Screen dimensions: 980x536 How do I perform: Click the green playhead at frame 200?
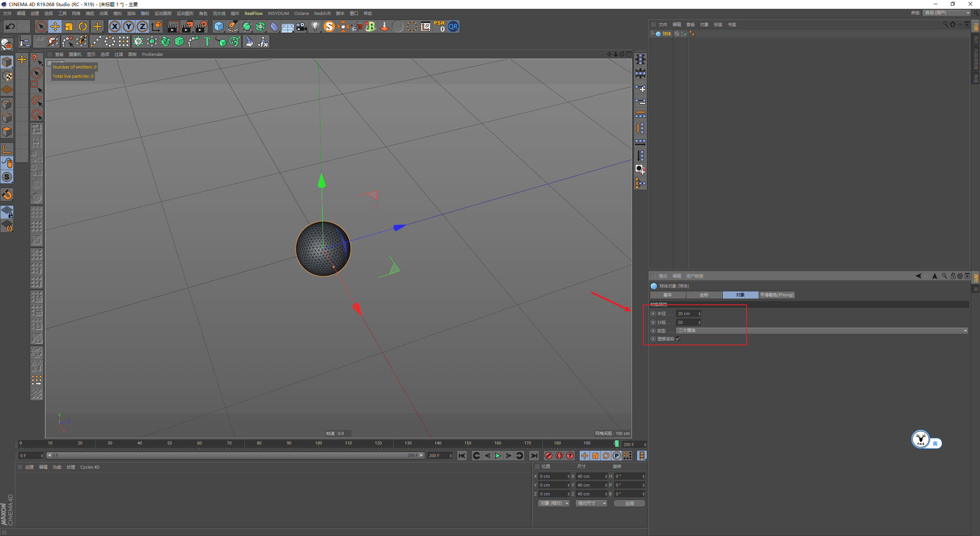(x=616, y=443)
